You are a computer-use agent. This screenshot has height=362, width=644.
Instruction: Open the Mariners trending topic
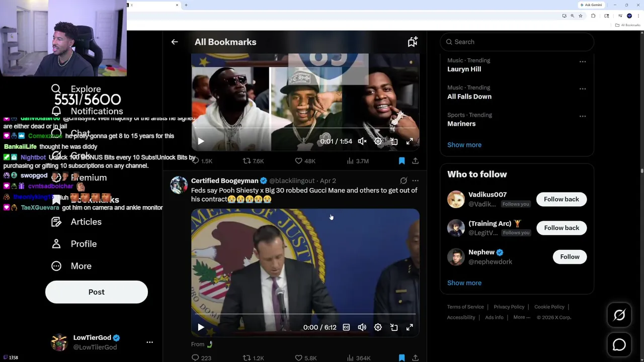[461, 124]
